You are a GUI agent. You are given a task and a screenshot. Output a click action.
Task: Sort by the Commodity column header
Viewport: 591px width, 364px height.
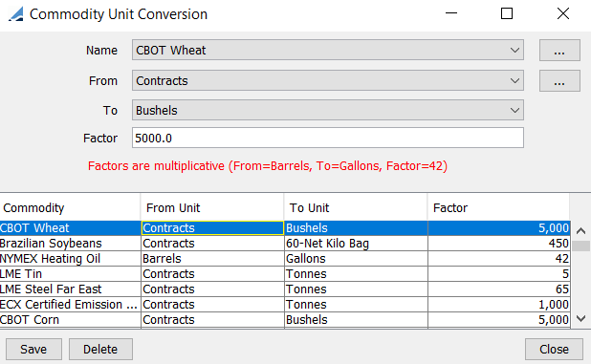coord(70,207)
